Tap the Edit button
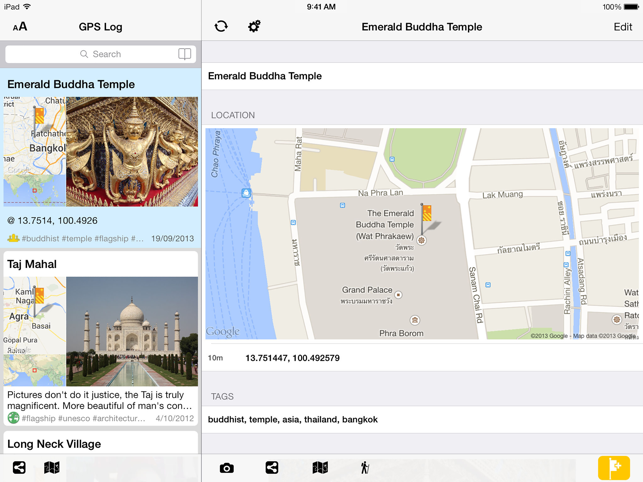 tap(622, 27)
